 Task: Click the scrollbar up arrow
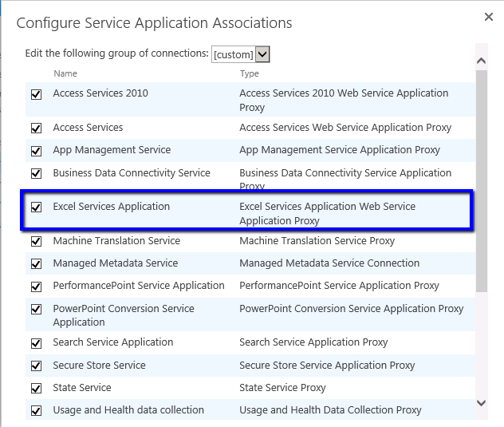point(481,61)
